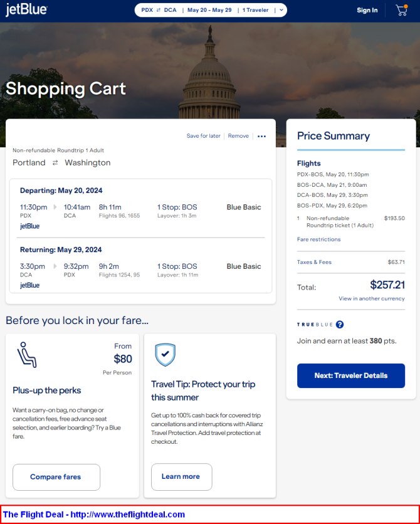This screenshot has height=524, width=420.
Task: Click 'Non-refundable Roundtrip 1 Adult' text
Action: pyautogui.click(x=58, y=150)
